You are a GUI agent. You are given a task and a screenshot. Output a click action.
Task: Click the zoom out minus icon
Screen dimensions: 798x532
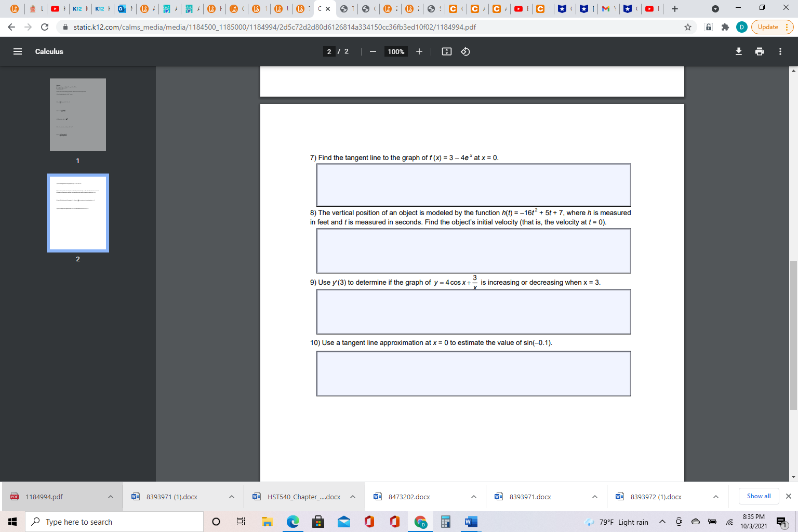pos(372,51)
